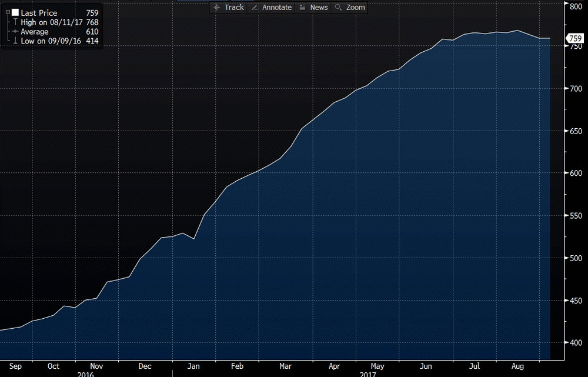Collapse the Last Price legend tree

7,12
